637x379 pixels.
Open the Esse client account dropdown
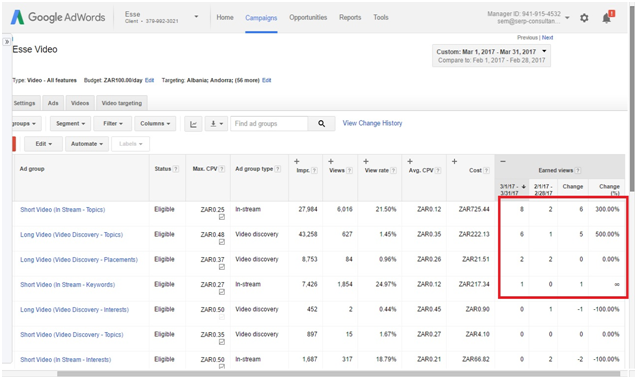(196, 17)
